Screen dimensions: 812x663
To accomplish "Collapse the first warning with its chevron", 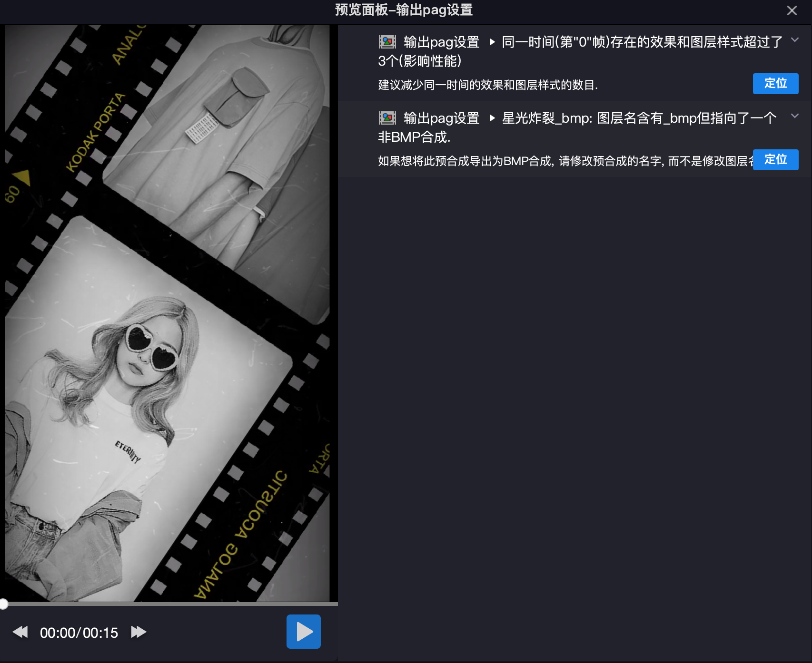I will coord(794,40).
